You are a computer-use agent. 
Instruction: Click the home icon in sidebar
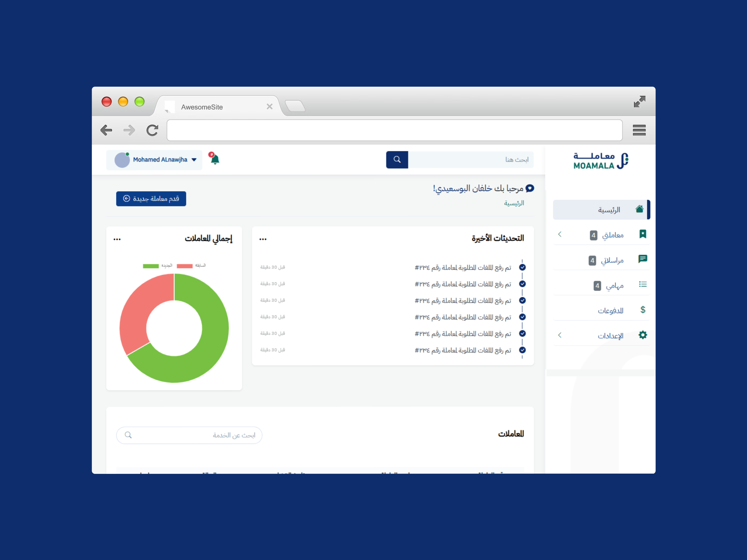point(639,209)
